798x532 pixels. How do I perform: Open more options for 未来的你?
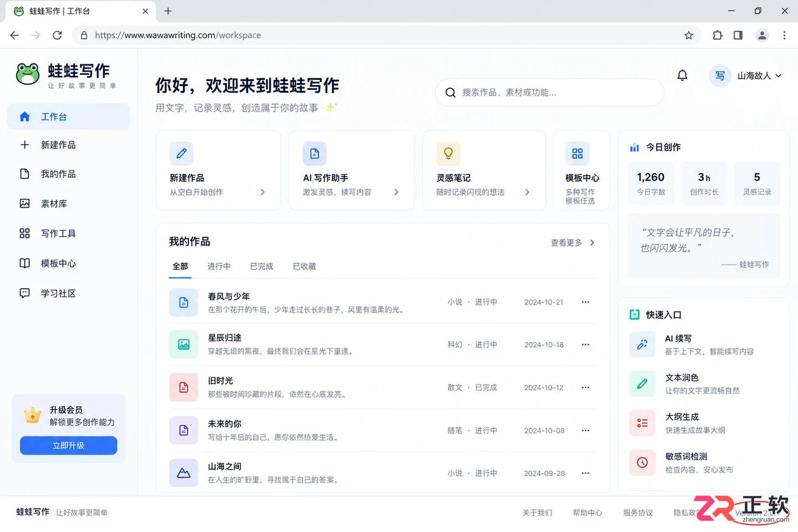(585, 431)
